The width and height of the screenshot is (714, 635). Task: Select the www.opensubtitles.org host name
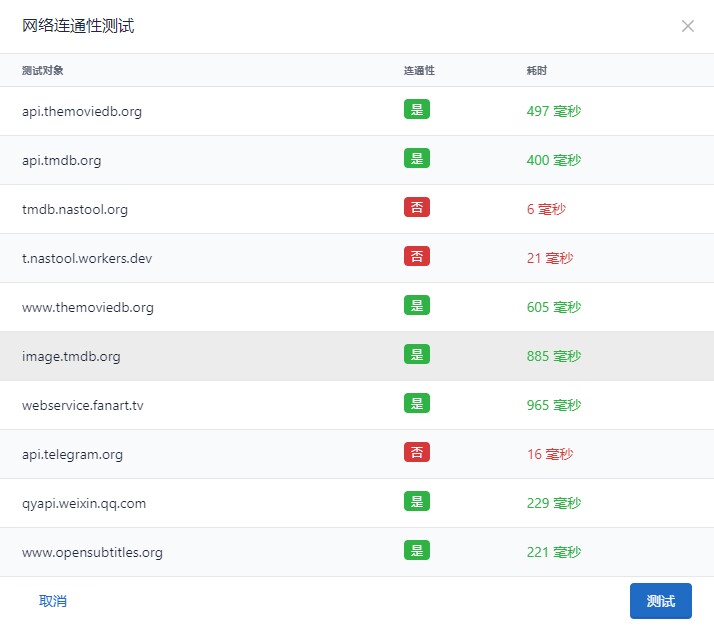click(92, 552)
